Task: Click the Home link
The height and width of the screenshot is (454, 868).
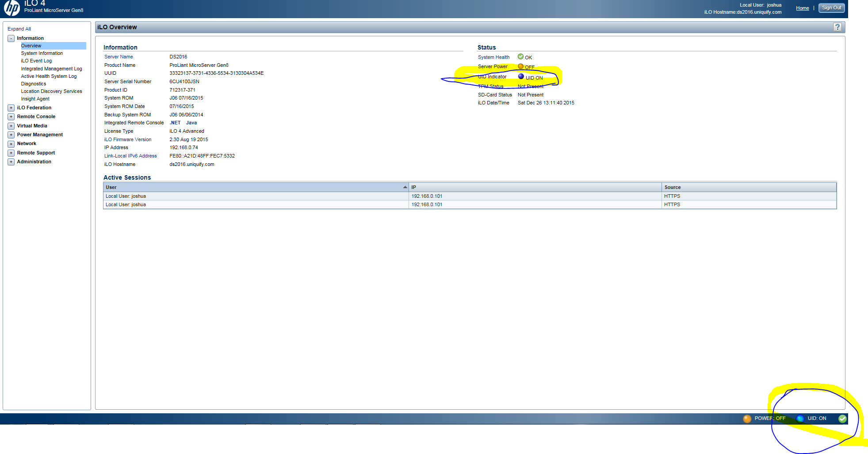Action: (x=802, y=8)
